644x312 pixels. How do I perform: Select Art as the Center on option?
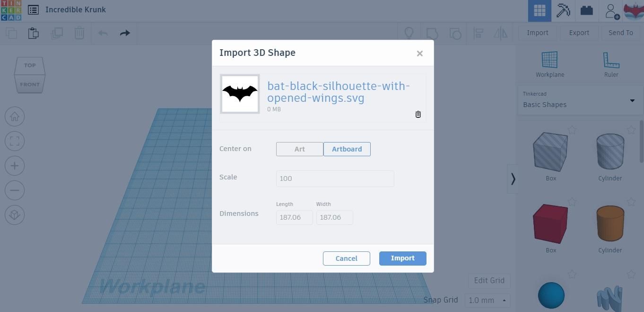[x=299, y=149]
